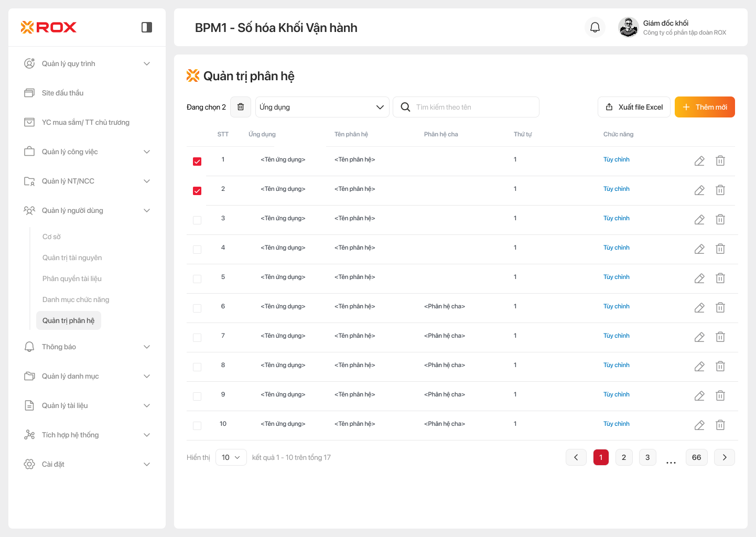Click the Thêm mới button
Image resolution: width=756 pixels, height=537 pixels.
(x=705, y=107)
